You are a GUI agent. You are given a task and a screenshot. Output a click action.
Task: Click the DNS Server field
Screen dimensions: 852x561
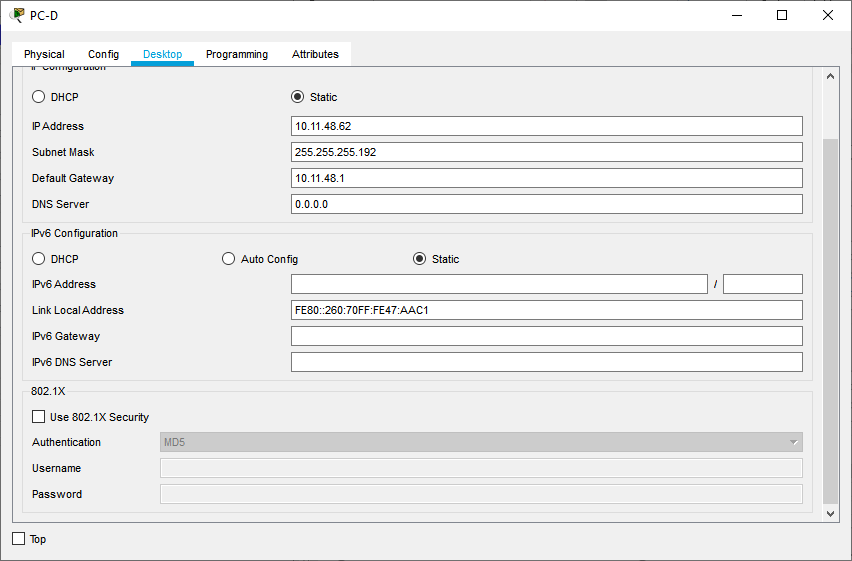(x=547, y=204)
